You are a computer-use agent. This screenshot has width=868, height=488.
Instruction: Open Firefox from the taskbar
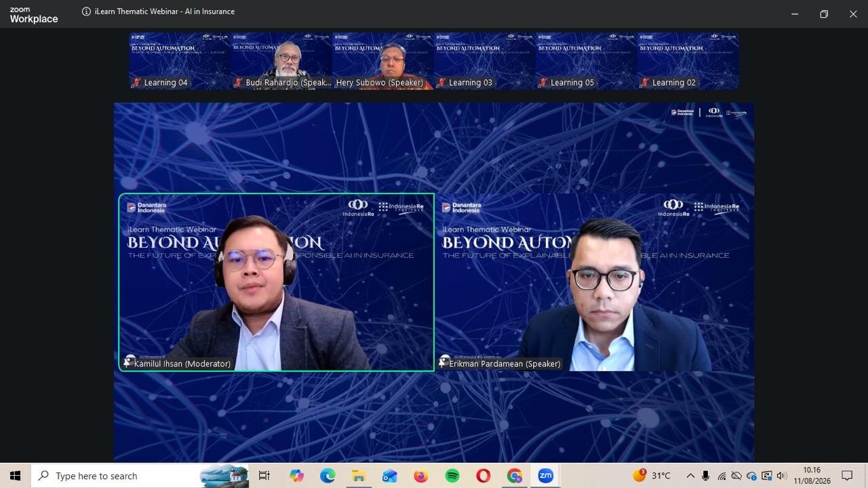[x=421, y=476]
